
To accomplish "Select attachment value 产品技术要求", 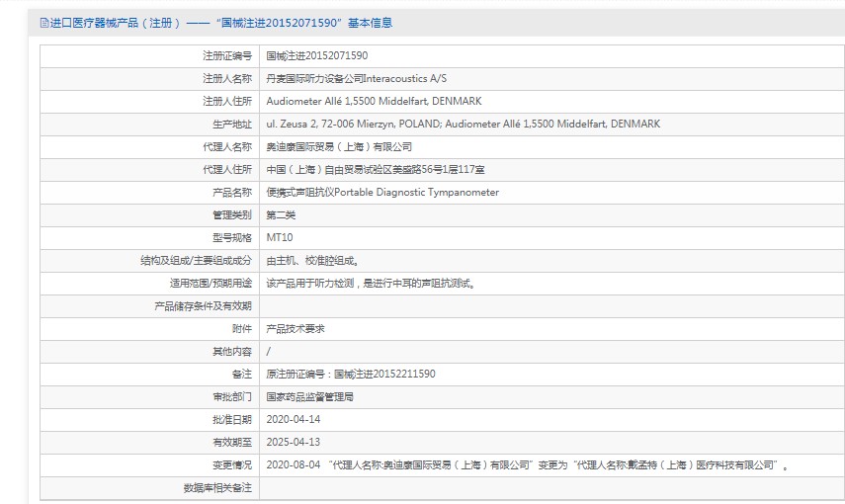I will [x=296, y=329].
